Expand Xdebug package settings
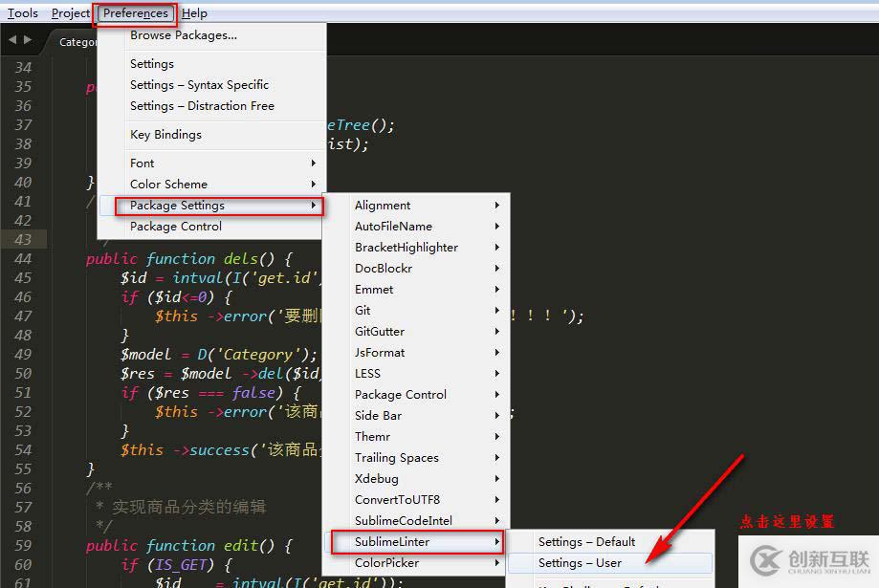The height and width of the screenshot is (588, 879). [416, 479]
